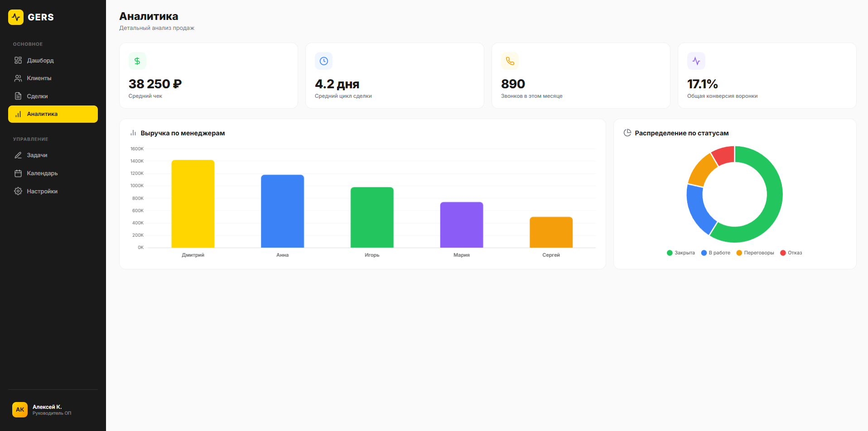
Task: Click the orange phone calls icon
Action: [x=510, y=61]
